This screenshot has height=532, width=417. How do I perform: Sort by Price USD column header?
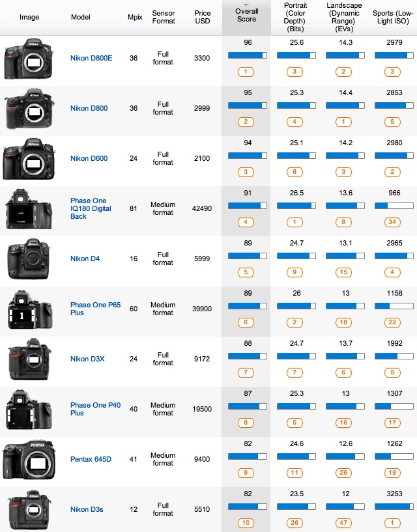202,17
